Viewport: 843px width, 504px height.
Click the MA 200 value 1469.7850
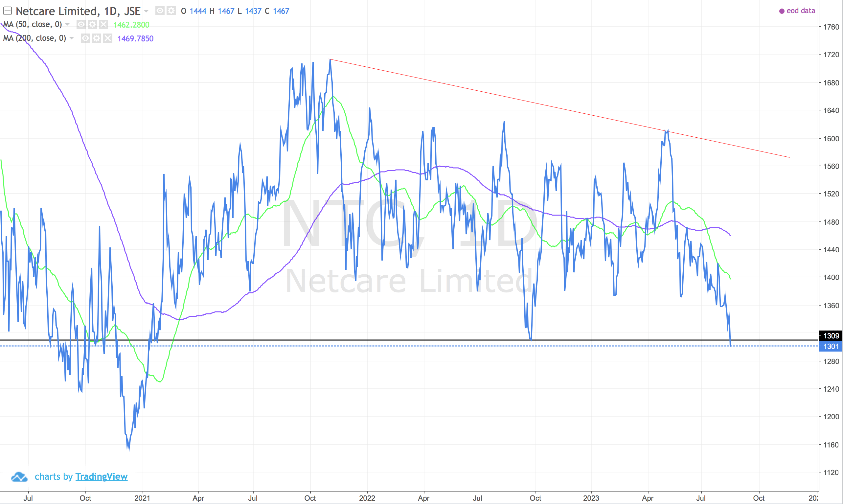pos(135,38)
